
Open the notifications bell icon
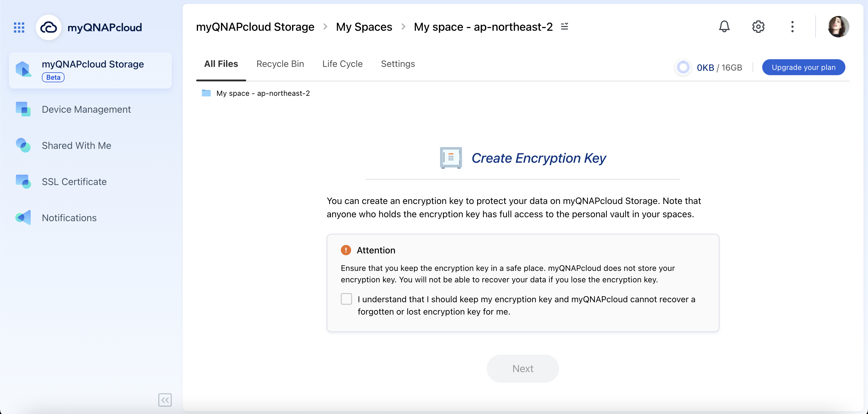(724, 27)
